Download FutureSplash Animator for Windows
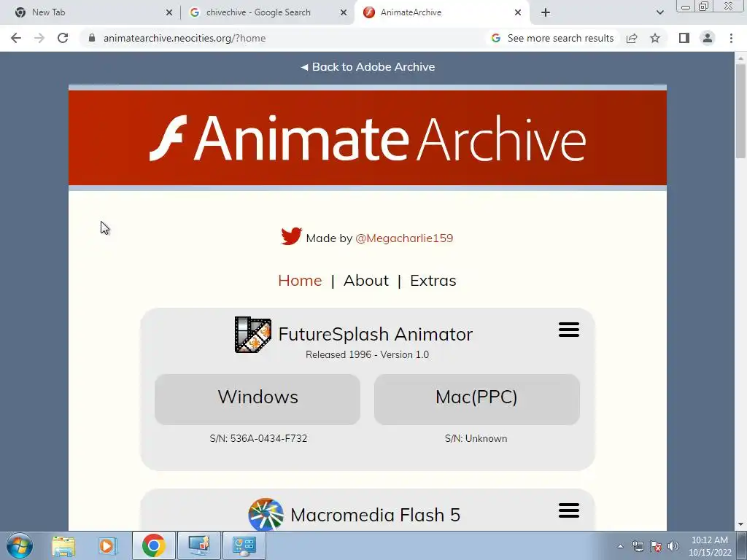 (x=258, y=399)
